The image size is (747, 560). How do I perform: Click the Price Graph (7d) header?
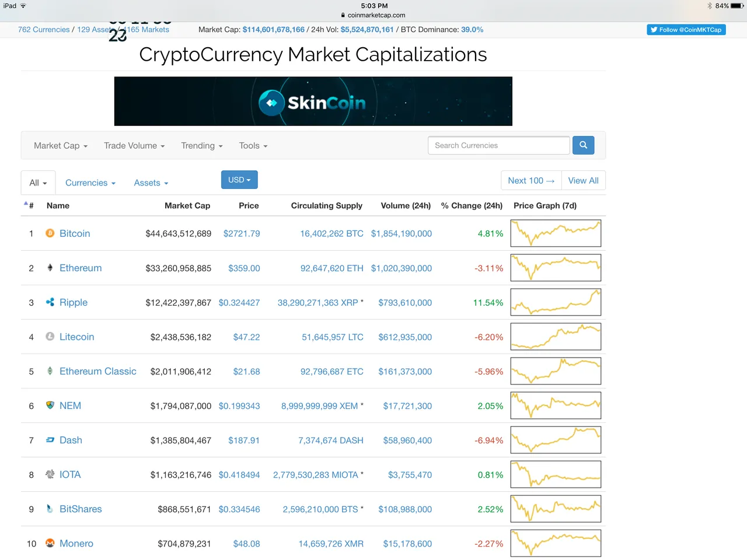[x=545, y=205]
